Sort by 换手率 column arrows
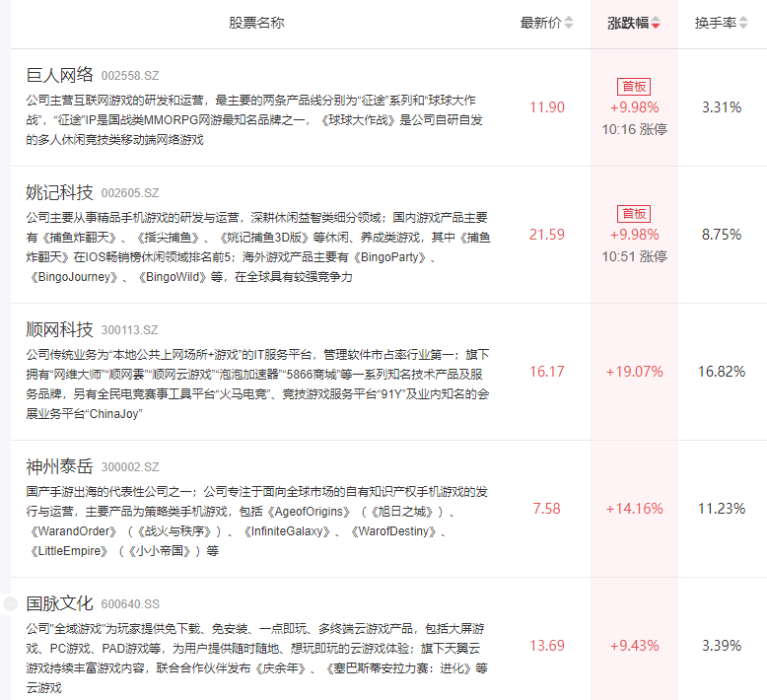Viewport: 767px width, 700px height. pyautogui.click(x=743, y=23)
